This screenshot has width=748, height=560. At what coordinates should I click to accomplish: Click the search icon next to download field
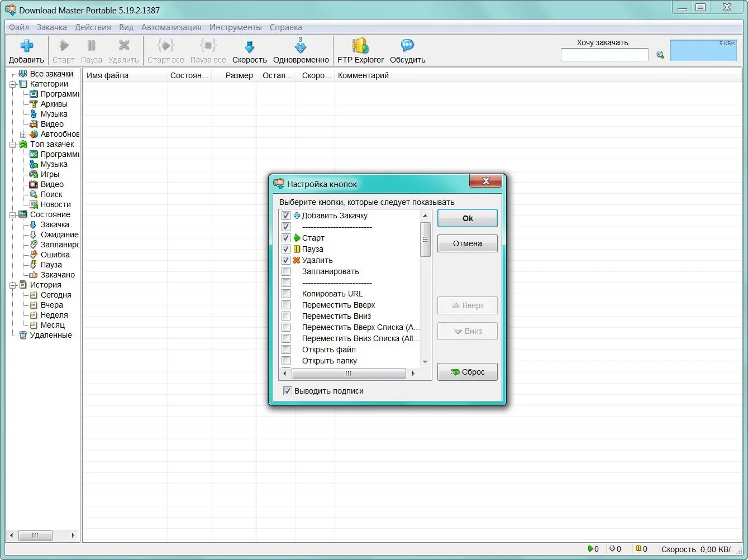pos(660,55)
